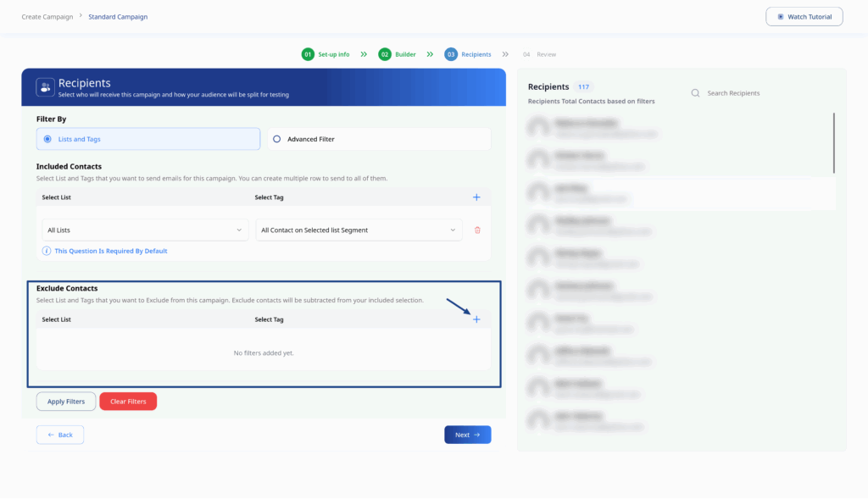Expand the All Contact on Selected list Segment dropdown
The image size is (868, 499).
pos(359,230)
